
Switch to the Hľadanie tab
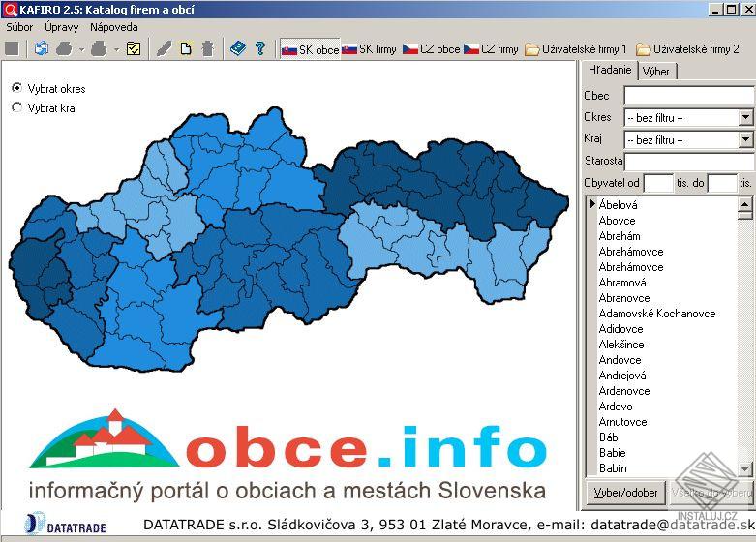tap(610, 70)
